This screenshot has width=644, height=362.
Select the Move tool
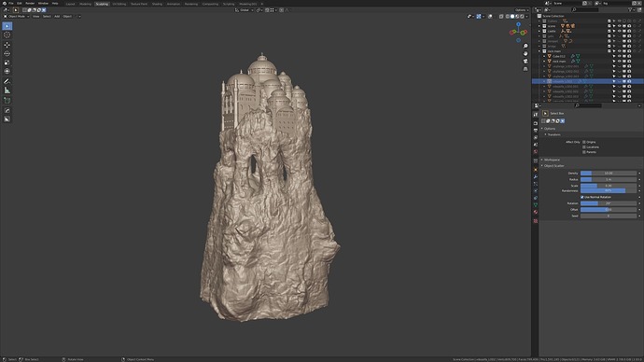(7, 45)
